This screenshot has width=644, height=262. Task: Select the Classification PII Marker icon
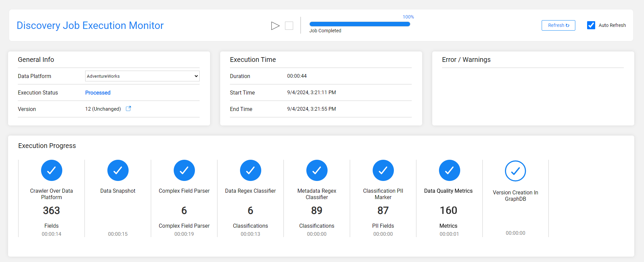pyautogui.click(x=383, y=171)
